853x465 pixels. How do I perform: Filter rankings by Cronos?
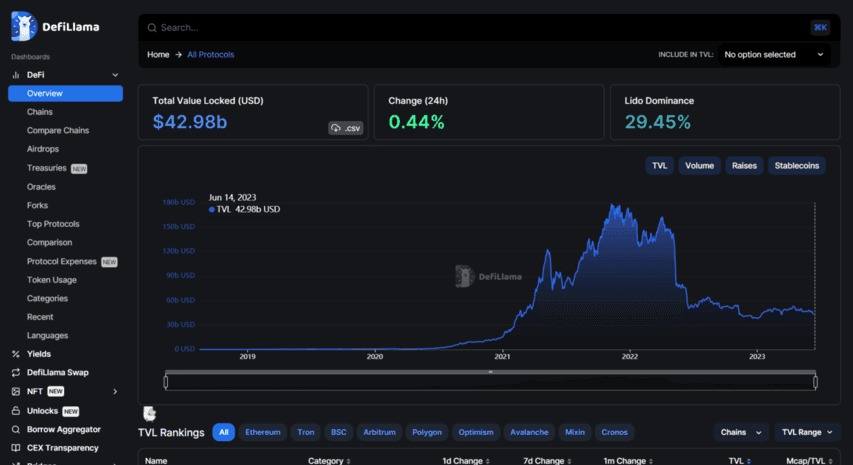pos(614,432)
